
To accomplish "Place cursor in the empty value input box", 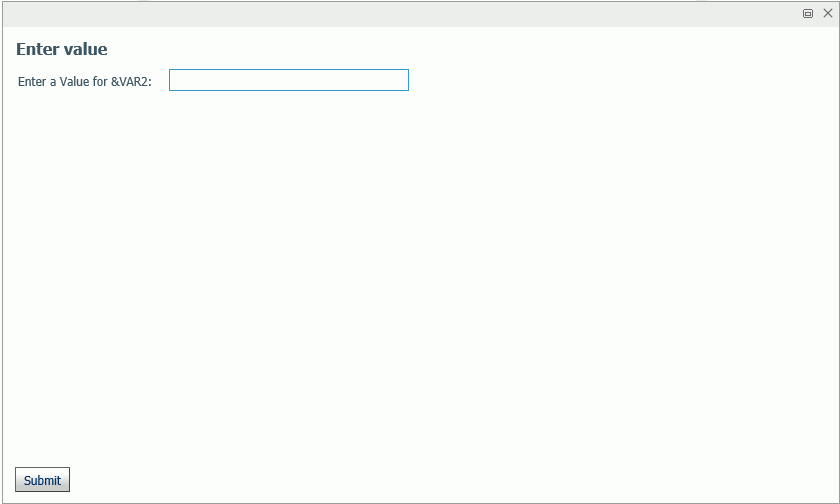I will [x=289, y=80].
